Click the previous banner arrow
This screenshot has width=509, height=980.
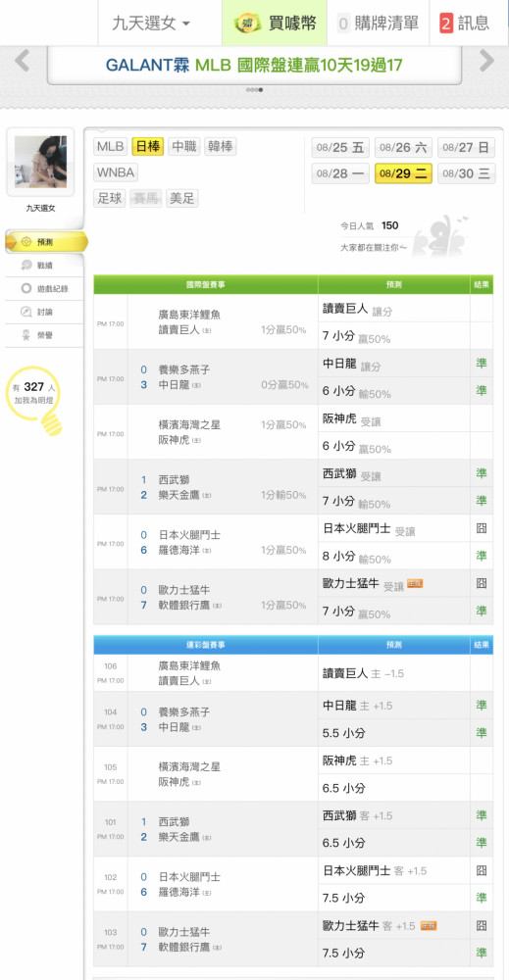coord(22,61)
